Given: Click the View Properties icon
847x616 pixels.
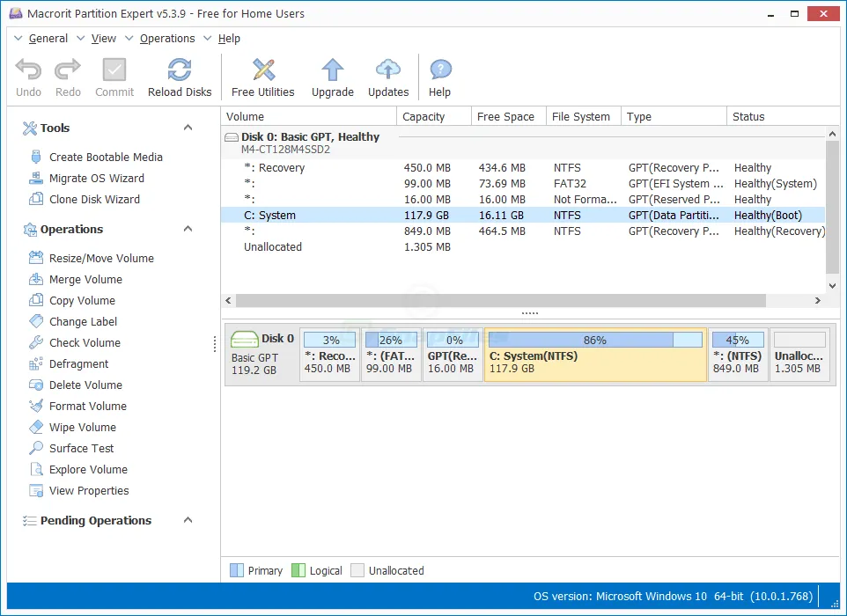Looking at the screenshot, I should 35,491.
